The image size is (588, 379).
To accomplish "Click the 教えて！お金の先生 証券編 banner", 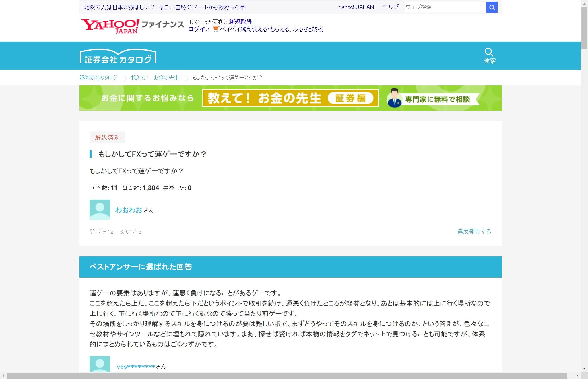I will (290, 98).
